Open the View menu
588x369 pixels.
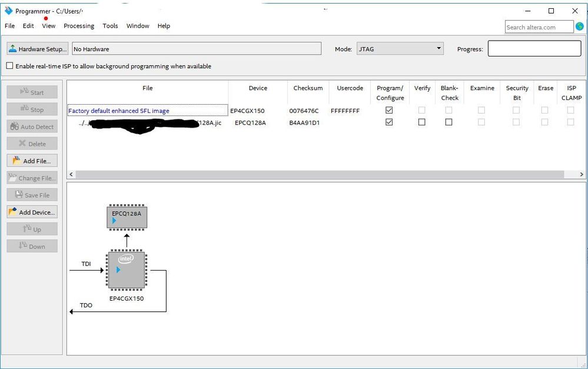(49, 26)
